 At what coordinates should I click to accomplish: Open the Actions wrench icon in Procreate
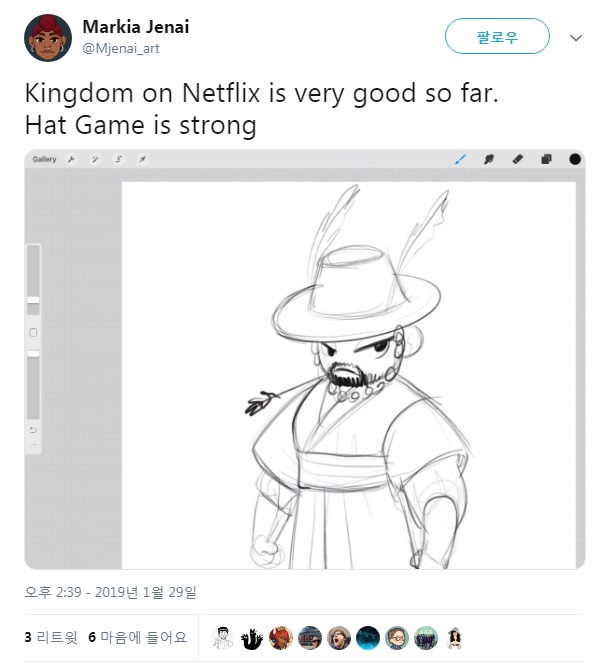click(x=71, y=159)
